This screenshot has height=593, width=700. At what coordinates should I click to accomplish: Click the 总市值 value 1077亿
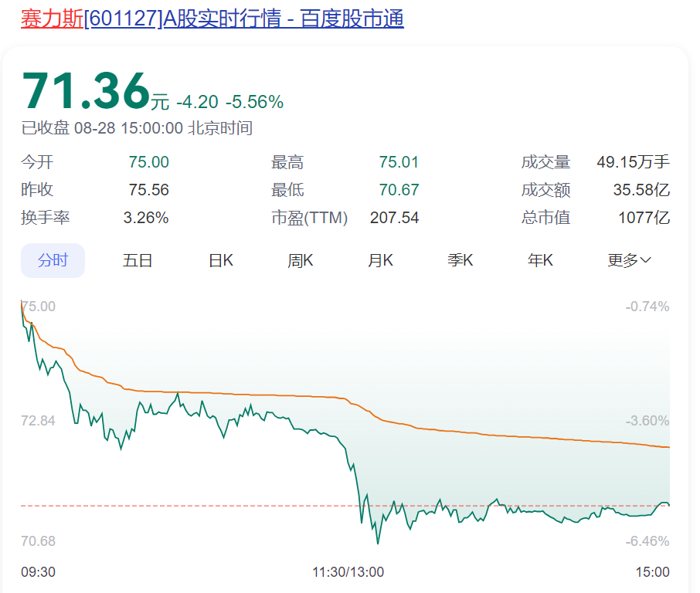[x=644, y=218]
